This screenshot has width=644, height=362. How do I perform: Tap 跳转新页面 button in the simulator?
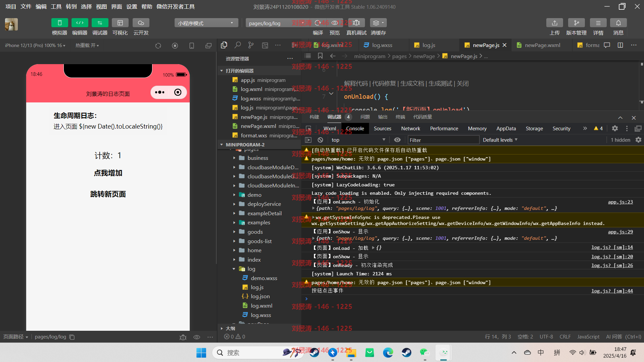coord(108,194)
